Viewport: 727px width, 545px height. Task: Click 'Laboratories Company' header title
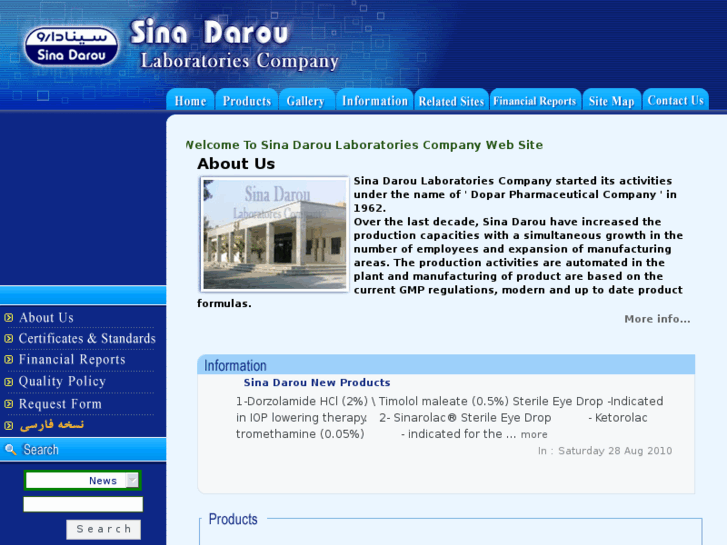[x=240, y=61]
